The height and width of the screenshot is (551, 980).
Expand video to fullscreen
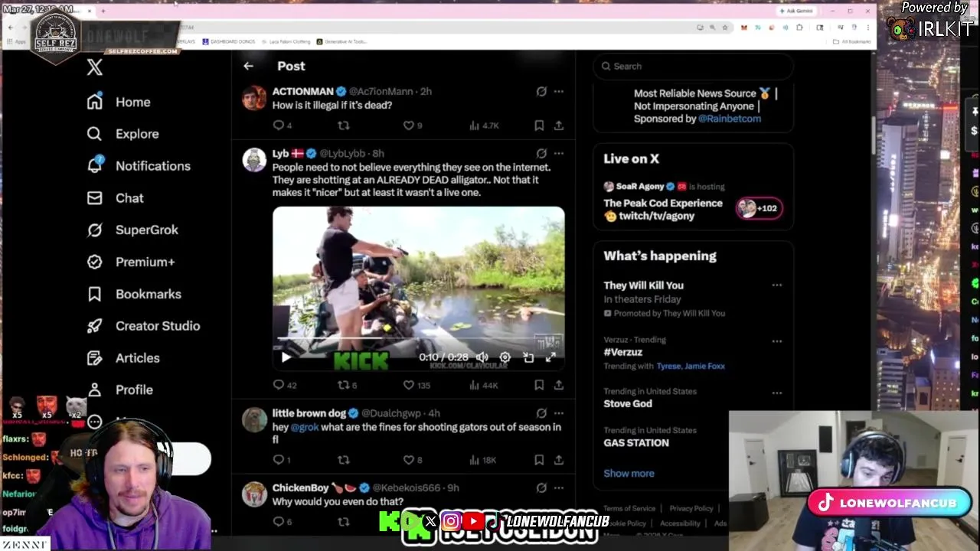pyautogui.click(x=550, y=357)
